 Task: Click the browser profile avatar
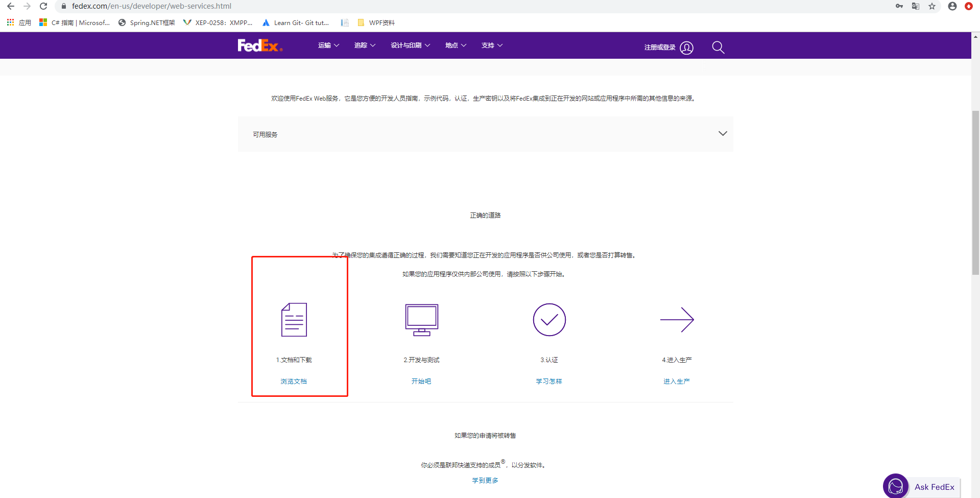click(952, 6)
